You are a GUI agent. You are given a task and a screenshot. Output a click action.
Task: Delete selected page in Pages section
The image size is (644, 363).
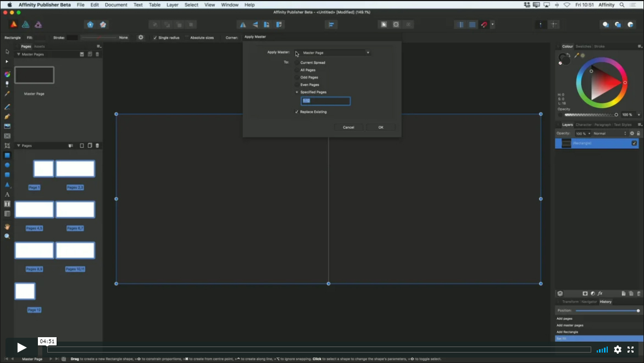[97, 146]
